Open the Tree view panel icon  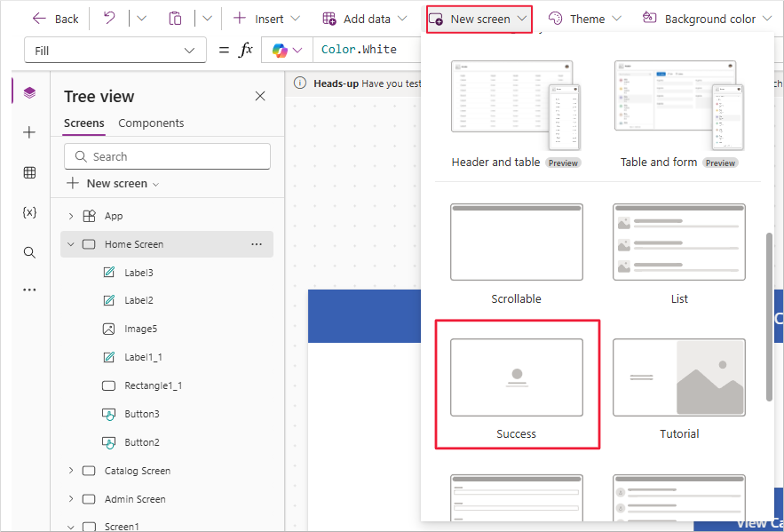tap(29, 91)
